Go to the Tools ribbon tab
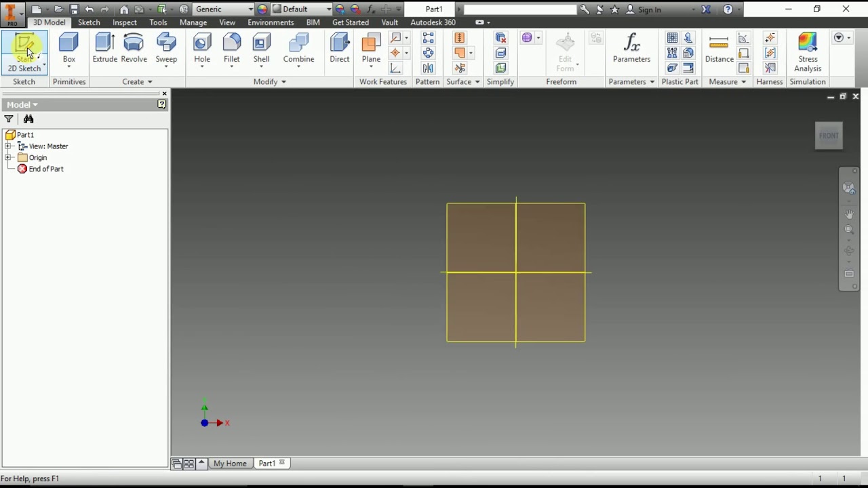The image size is (868, 488). tap(158, 22)
